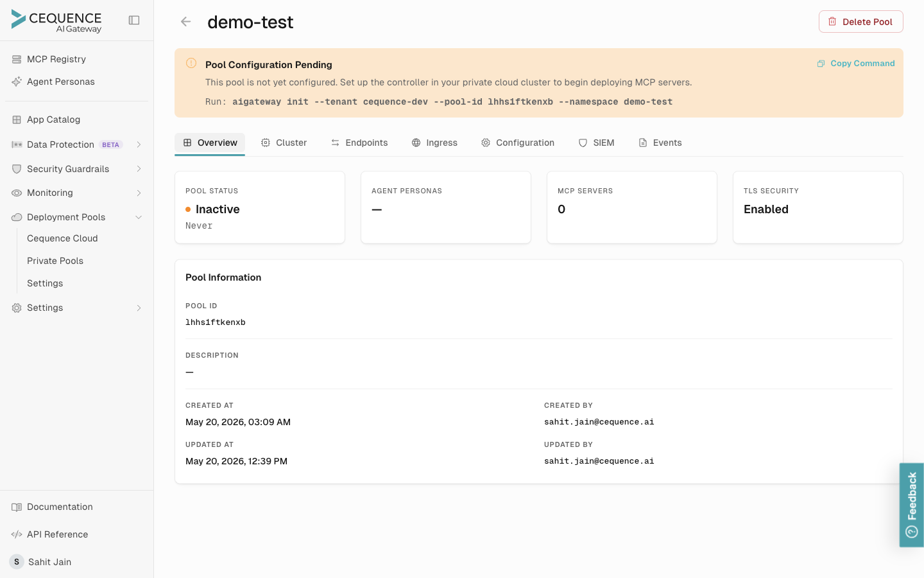Click the Inactive pool status text
This screenshot has height=578, width=924.
coord(218,209)
